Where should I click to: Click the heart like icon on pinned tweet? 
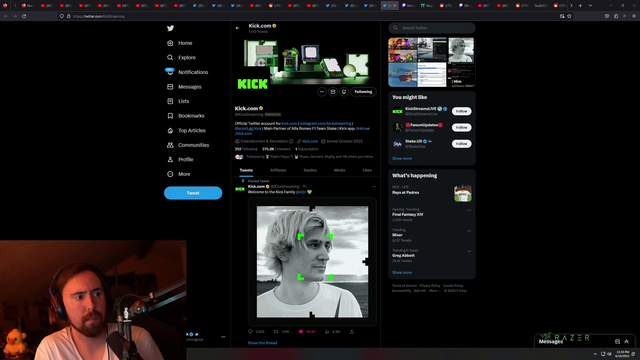tap(301, 332)
